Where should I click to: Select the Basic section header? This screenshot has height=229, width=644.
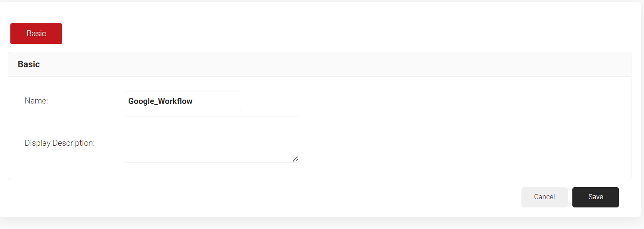pyautogui.click(x=29, y=64)
